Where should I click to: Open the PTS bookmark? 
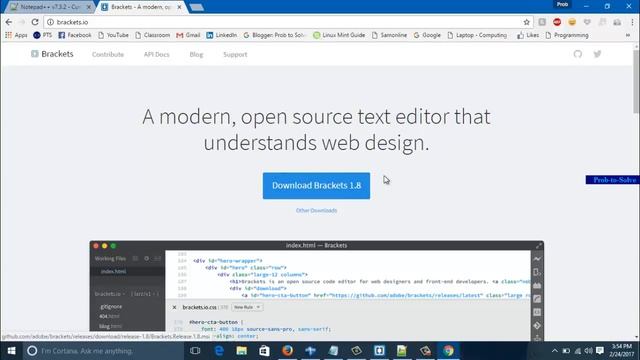click(x=42, y=35)
